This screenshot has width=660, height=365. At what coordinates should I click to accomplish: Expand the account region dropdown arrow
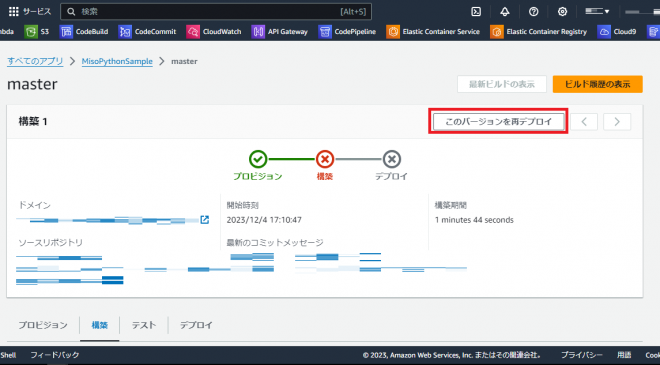coord(607,12)
